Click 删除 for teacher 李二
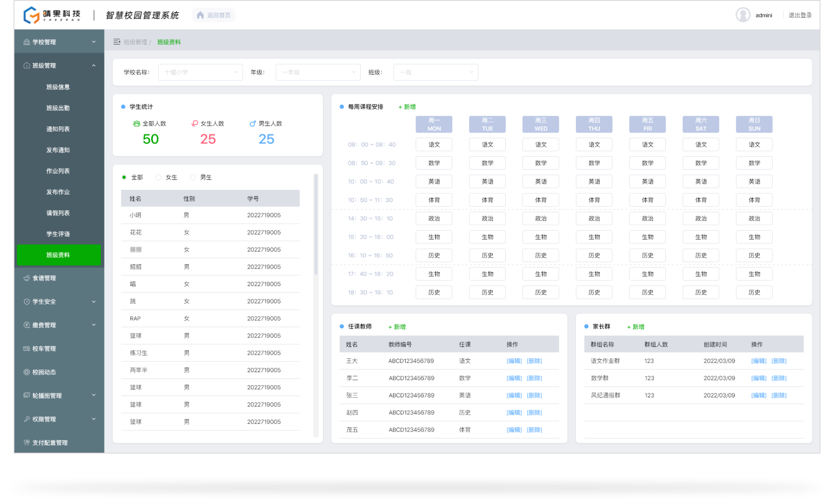834x504 pixels. (535, 378)
